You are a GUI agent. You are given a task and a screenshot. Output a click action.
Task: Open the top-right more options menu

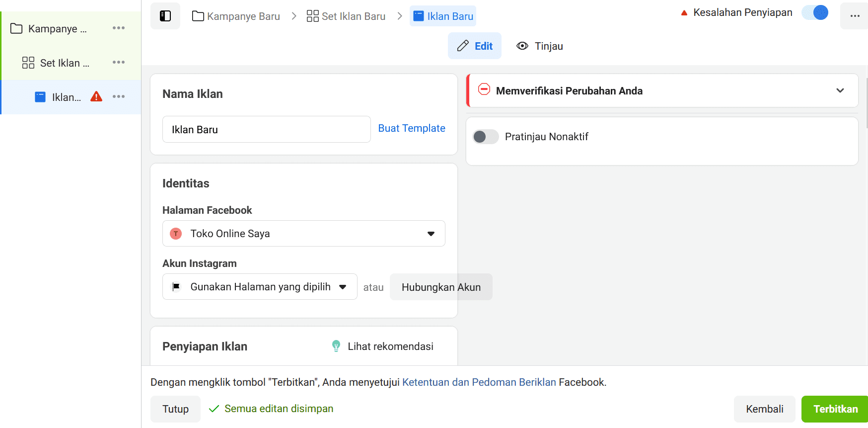click(855, 16)
